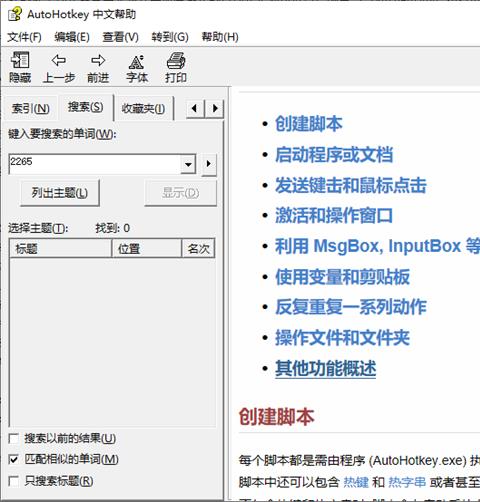Follow the 热字串 link in the paragraph

coord(407,482)
